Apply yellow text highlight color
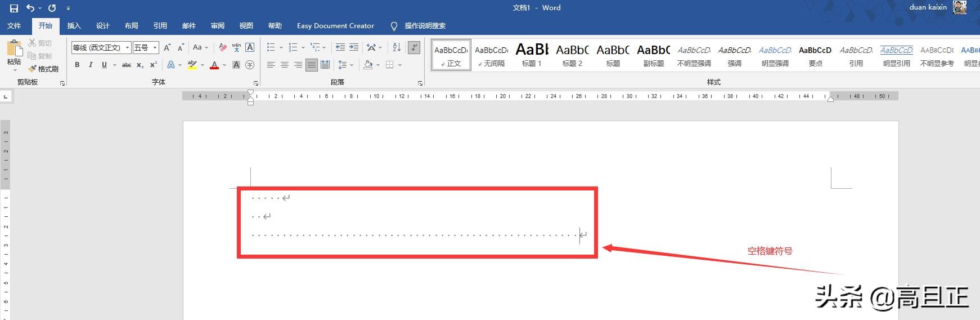 [192, 65]
